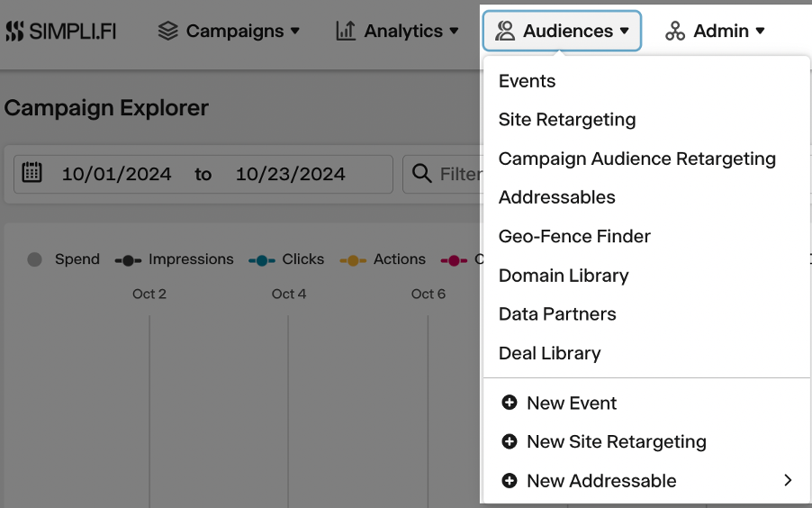Click the Analytics chart icon

[346, 32]
